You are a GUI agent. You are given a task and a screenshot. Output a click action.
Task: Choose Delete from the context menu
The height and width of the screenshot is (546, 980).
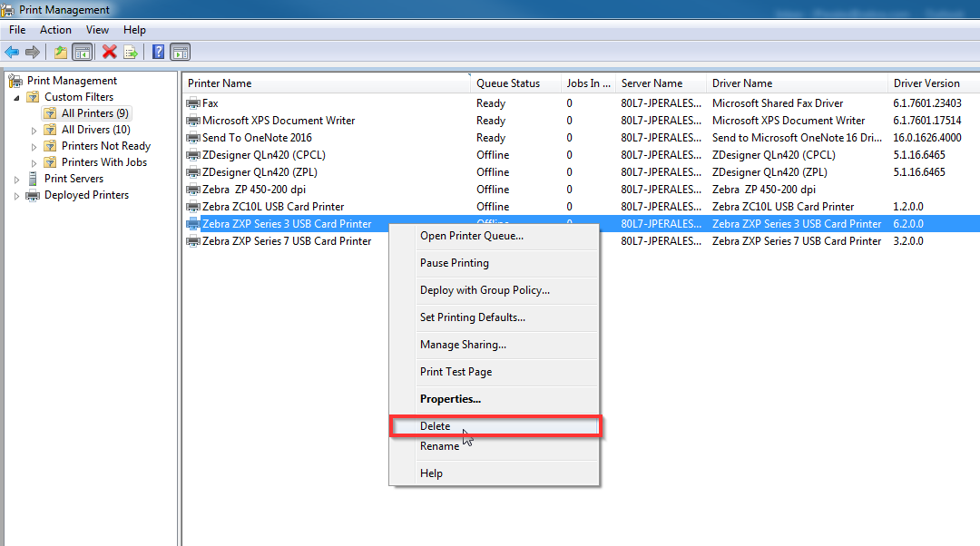pyautogui.click(x=494, y=426)
